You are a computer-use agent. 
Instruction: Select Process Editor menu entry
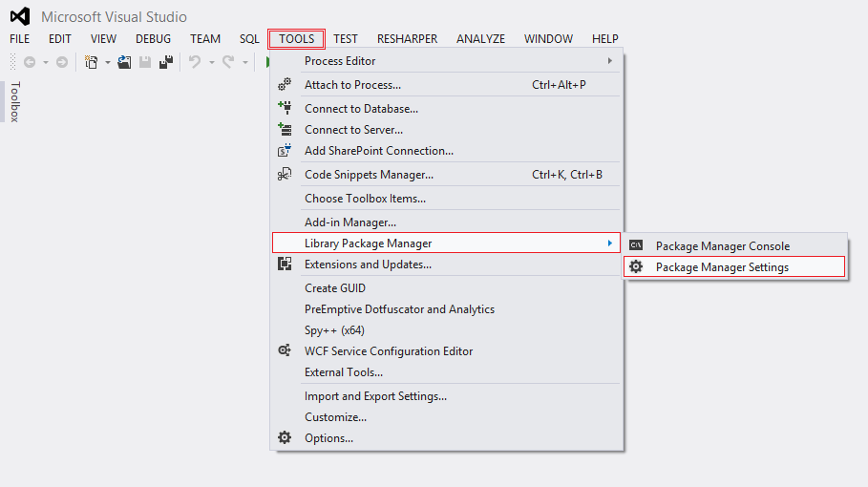446,61
